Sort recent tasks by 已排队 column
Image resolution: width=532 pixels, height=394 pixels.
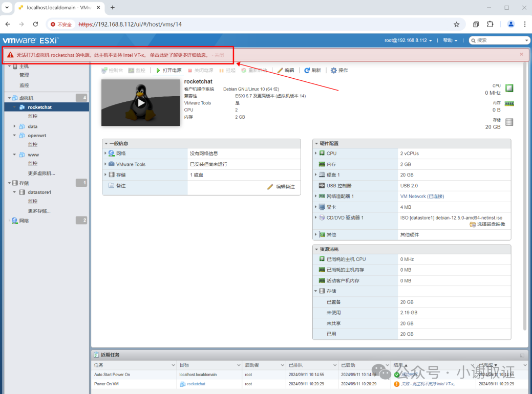(296, 365)
